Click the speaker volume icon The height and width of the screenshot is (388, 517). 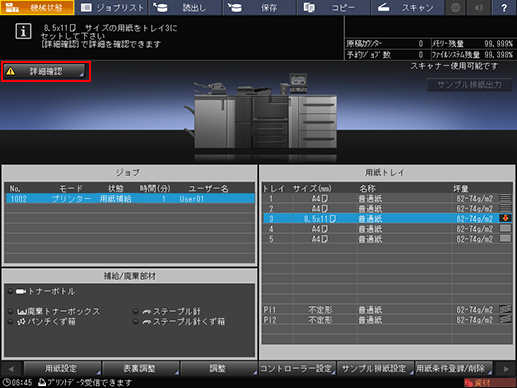[x=479, y=7]
